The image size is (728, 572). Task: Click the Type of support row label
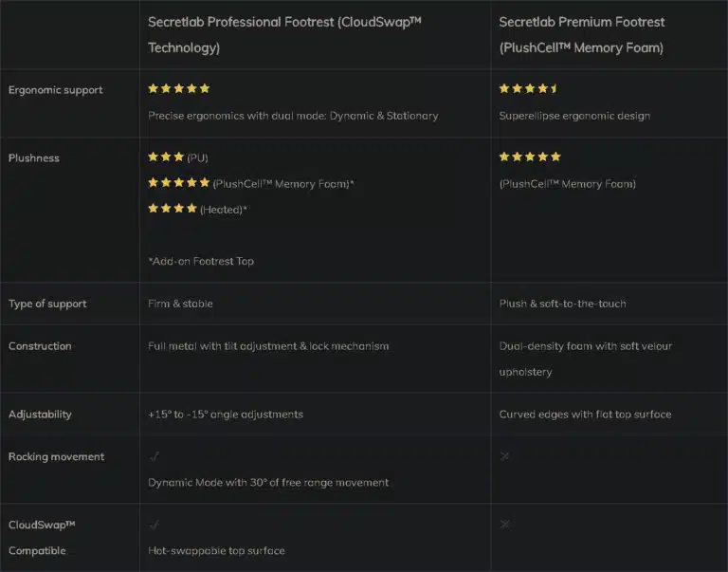pyautogui.click(x=47, y=304)
